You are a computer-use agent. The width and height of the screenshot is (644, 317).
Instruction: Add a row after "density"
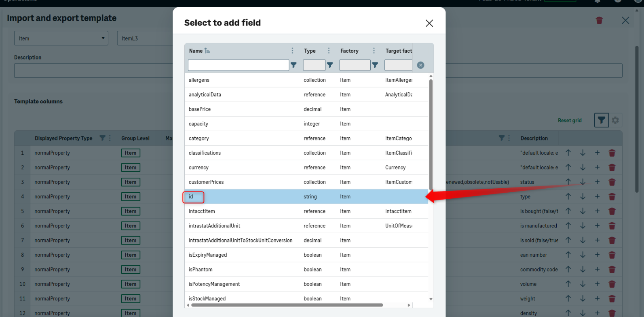(597, 313)
